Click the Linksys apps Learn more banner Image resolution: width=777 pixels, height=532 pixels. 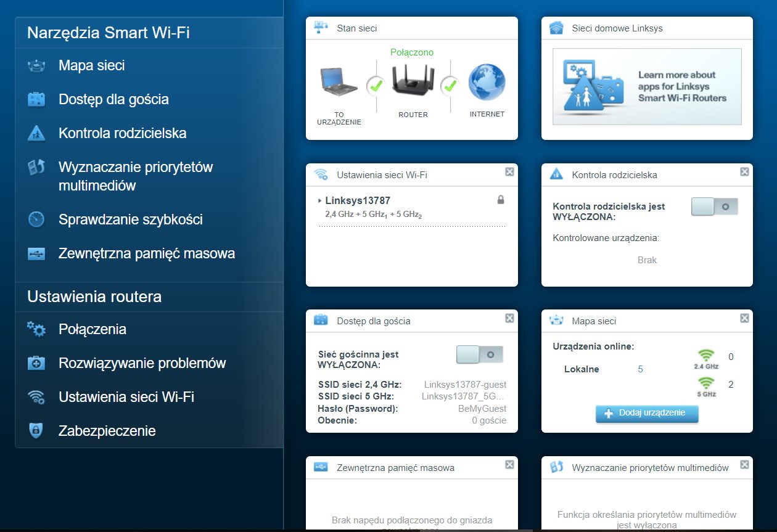[647, 87]
